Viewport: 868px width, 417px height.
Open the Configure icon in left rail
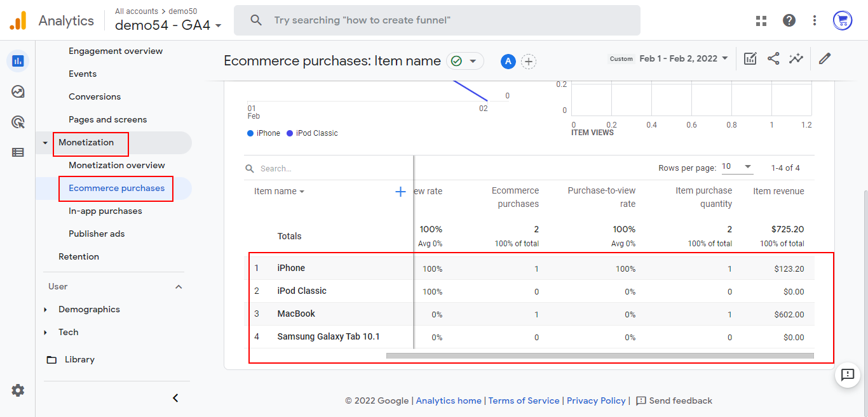click(18, 152)
